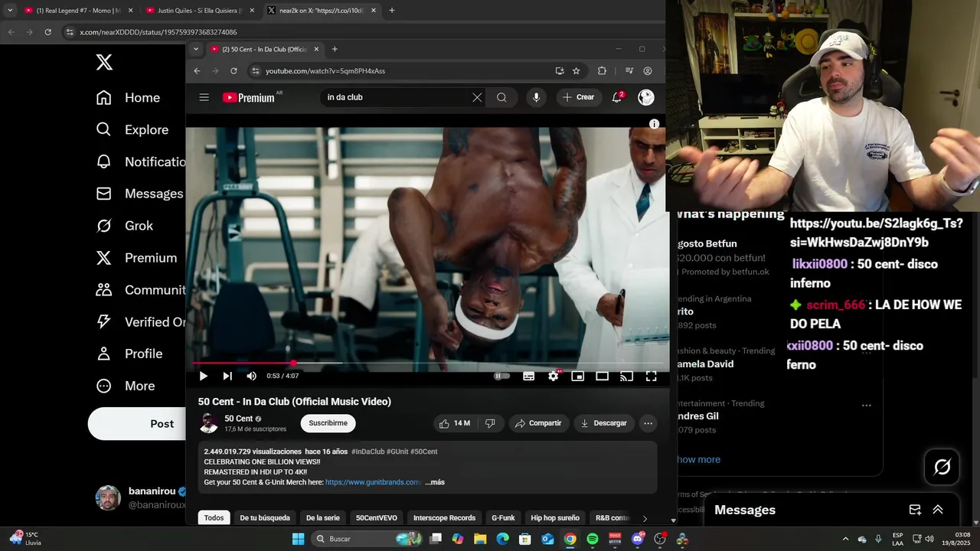The image size is (980, 551).
Task: Seek on the red video progress bar
Action: [x=427, y=364]
